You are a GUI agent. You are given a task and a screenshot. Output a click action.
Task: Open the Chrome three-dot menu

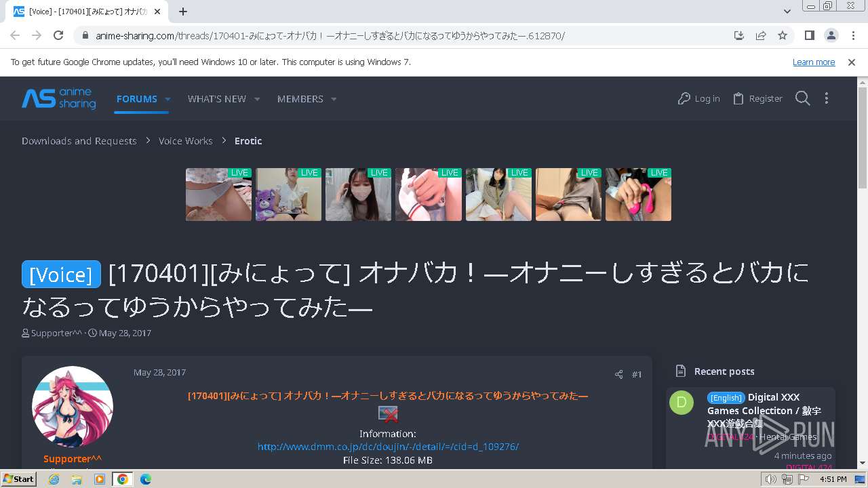[853, 35]
